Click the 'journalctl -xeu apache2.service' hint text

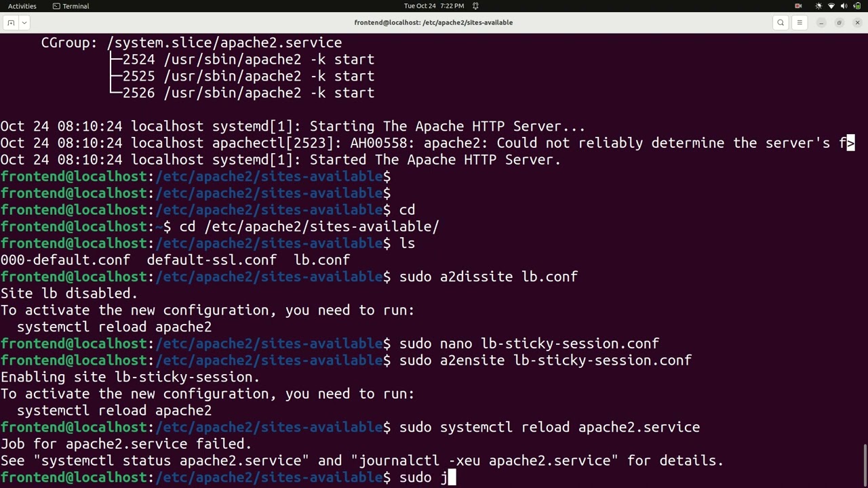[485, 461]
